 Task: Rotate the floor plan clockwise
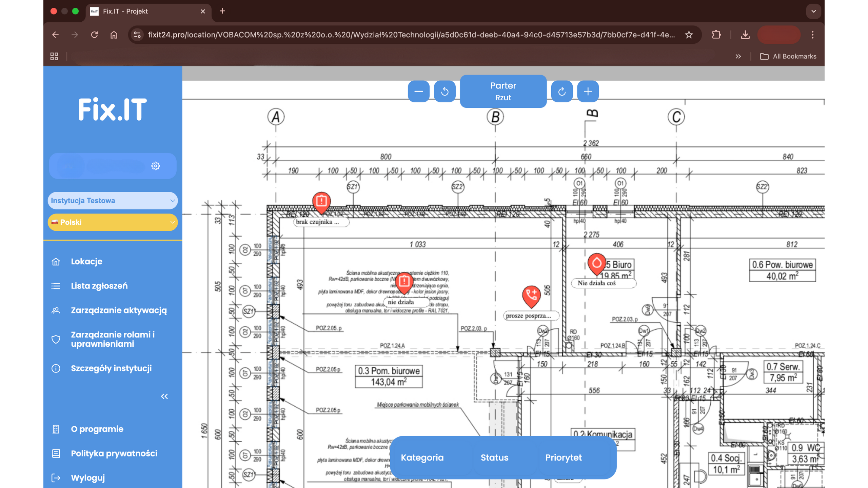[x=561, y=91]
